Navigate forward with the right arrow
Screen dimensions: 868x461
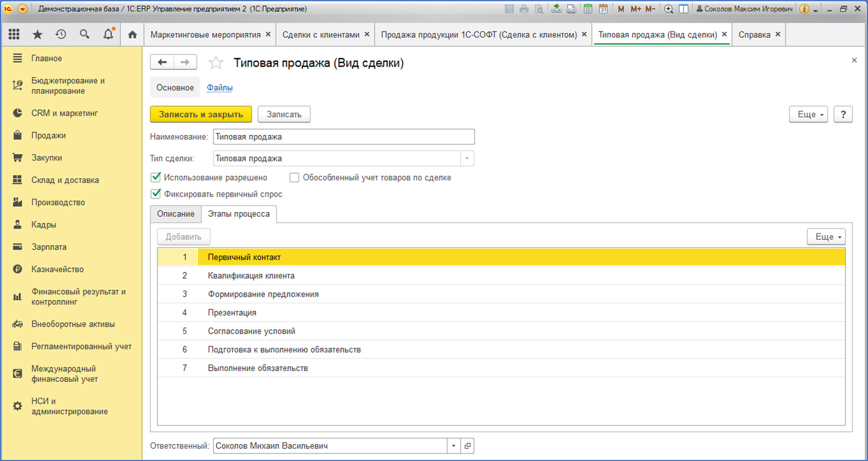tap(185, 62)
